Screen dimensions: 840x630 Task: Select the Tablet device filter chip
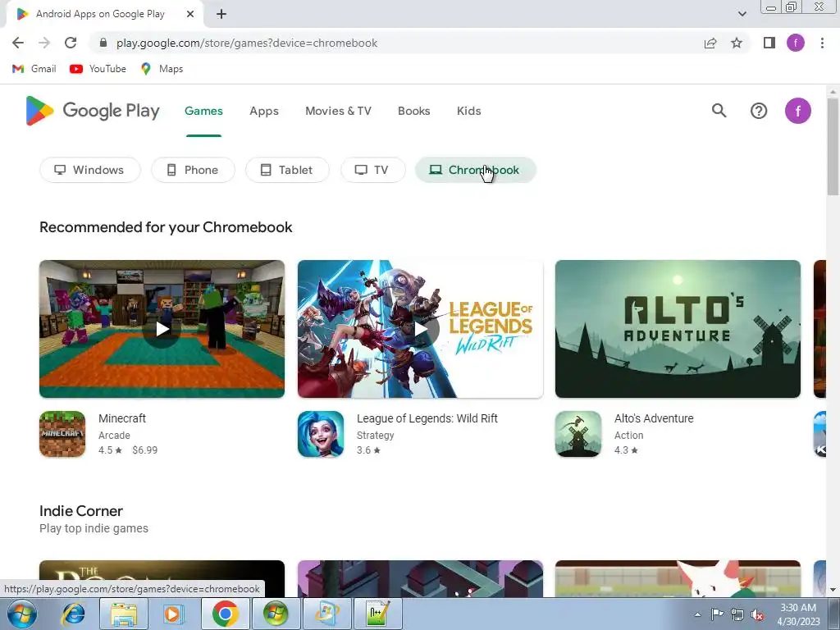pos(287,170)
